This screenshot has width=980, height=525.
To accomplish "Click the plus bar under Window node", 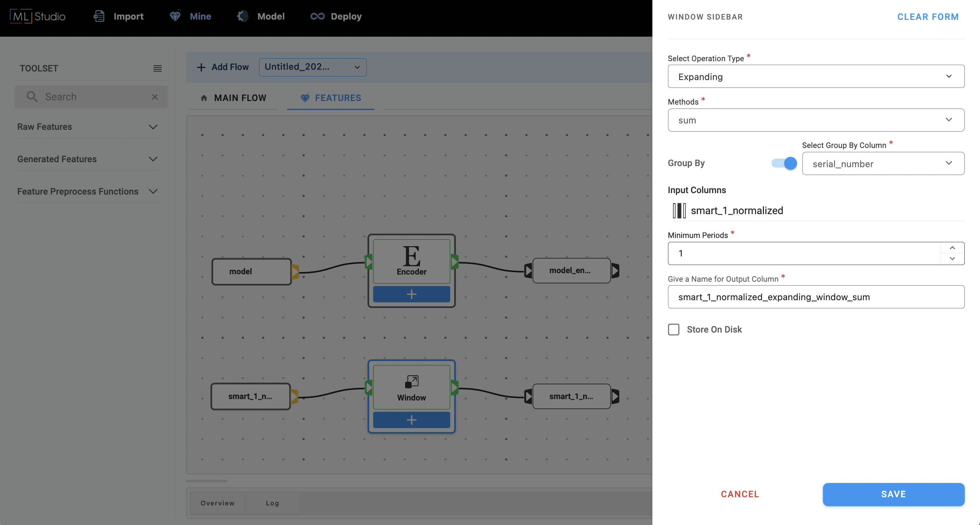I will (x=411, y=420).
